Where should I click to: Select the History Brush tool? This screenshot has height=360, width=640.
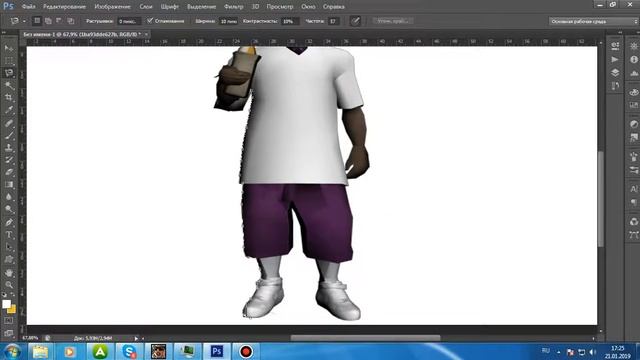tap(9, 160)
